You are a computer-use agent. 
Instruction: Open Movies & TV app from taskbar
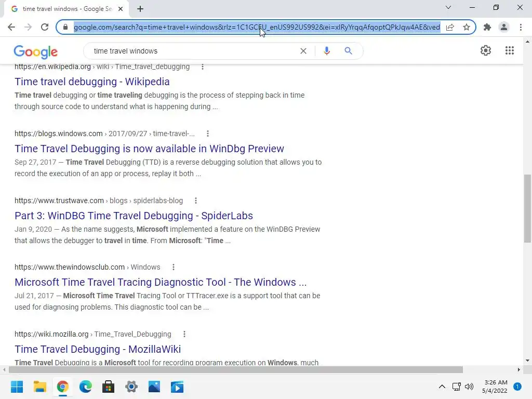pos(177,387)
